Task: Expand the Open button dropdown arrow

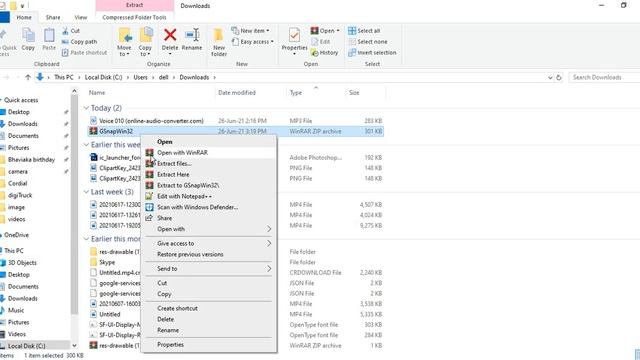Action: point(338,31)
